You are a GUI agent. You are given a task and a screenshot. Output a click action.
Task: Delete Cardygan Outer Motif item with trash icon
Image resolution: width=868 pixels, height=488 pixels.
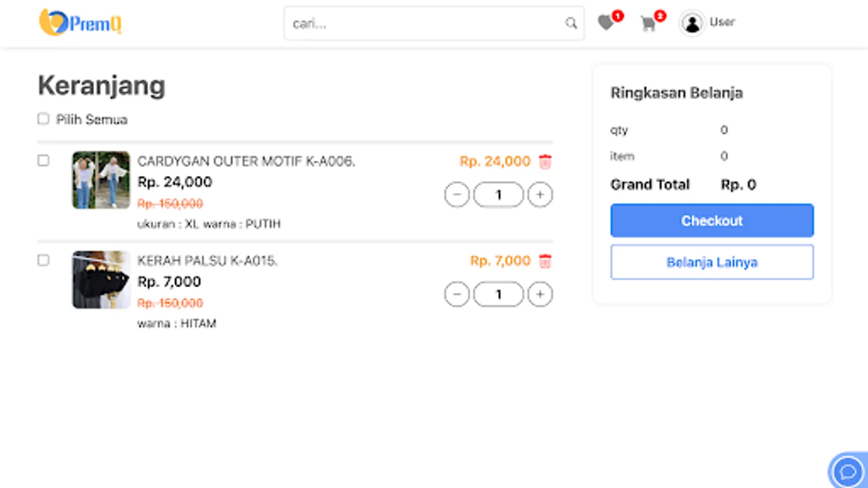[545, 162]
